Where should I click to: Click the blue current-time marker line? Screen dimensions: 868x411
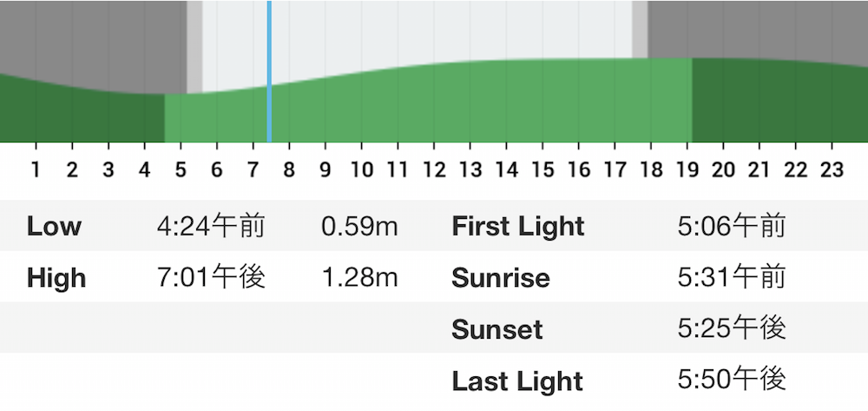(269, 71)
